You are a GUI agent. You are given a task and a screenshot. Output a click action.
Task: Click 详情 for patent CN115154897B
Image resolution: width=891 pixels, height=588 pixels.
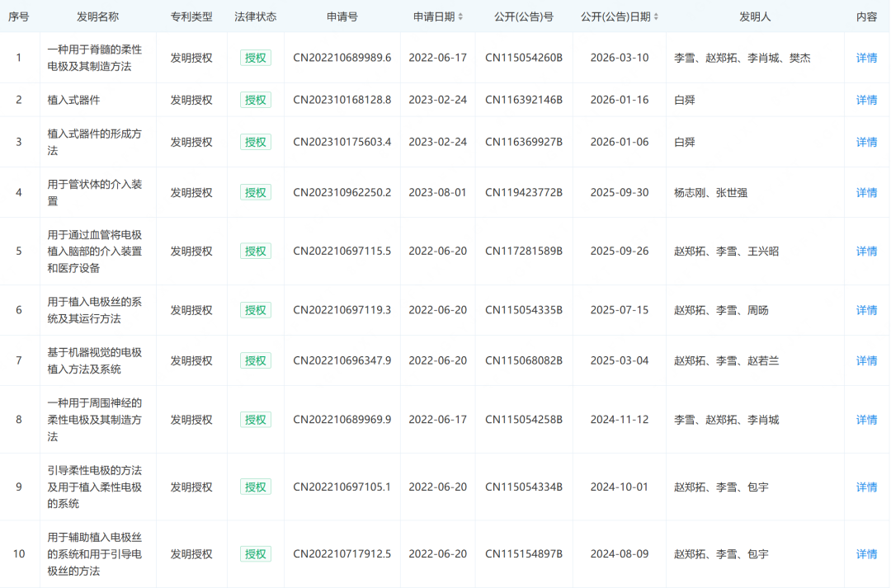866,554
